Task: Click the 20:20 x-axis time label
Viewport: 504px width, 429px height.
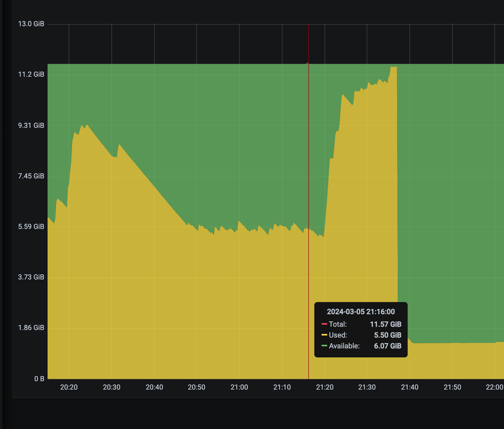Action: tap(69, 387)
